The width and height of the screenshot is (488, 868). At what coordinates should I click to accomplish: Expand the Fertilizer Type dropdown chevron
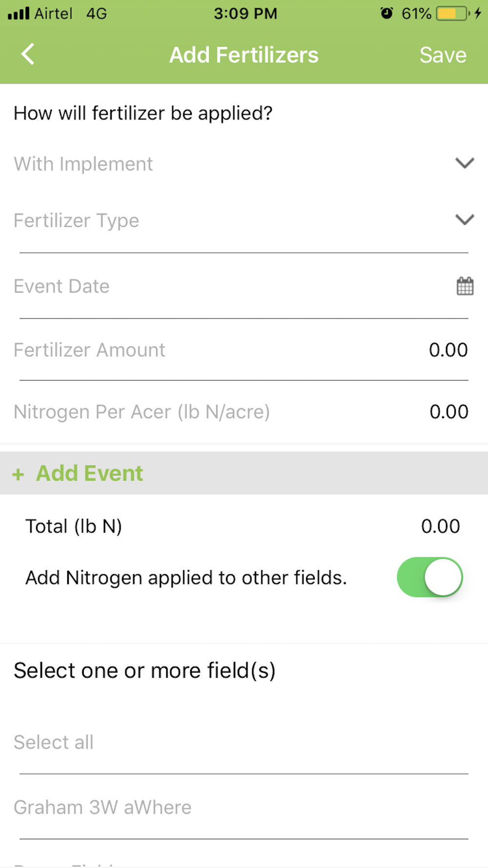tap(465, 220)
